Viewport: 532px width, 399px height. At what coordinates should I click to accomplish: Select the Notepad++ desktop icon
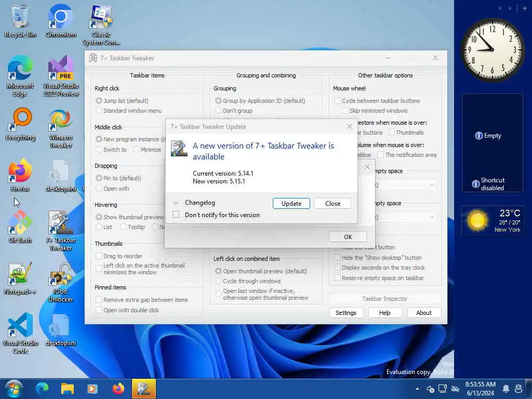tap(20, 278)
